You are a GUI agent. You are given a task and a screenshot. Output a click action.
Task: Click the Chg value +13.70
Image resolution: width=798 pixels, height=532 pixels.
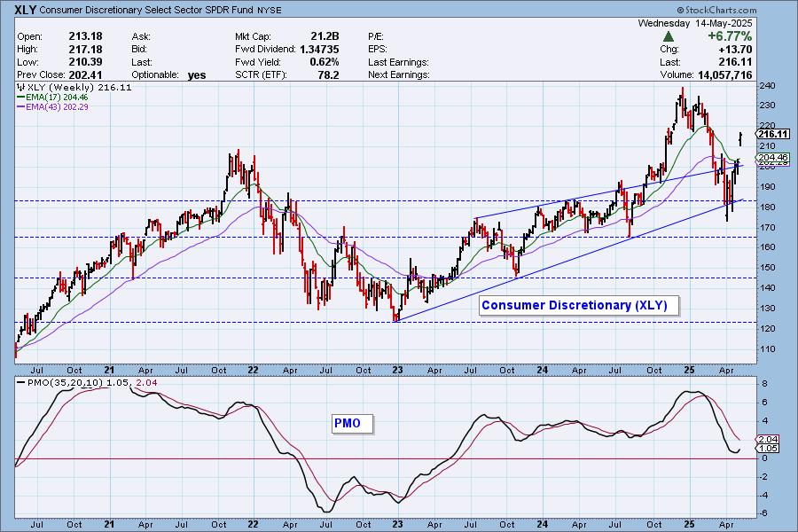pos(735,50)
